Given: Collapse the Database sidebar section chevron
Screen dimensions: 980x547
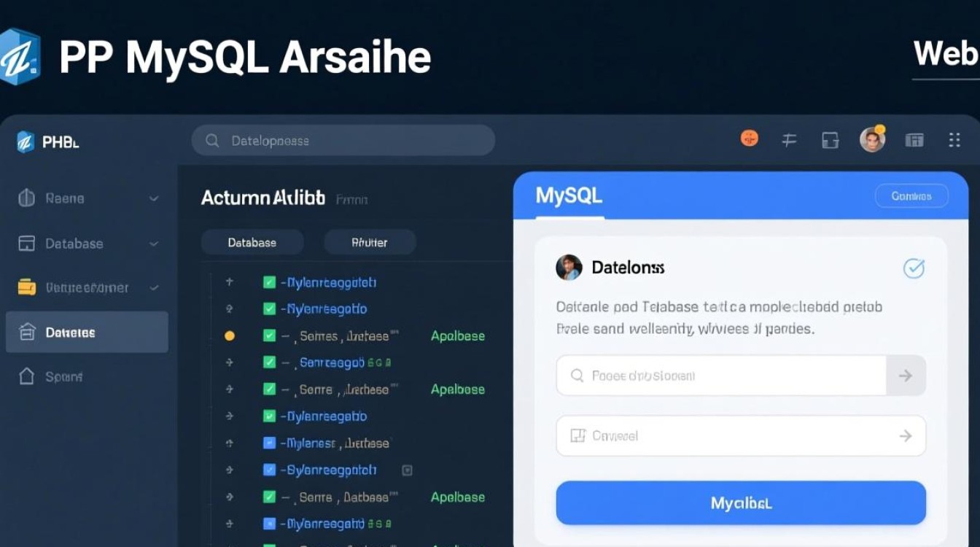Looking at the screenshot, I should click(x=153, y=243).
